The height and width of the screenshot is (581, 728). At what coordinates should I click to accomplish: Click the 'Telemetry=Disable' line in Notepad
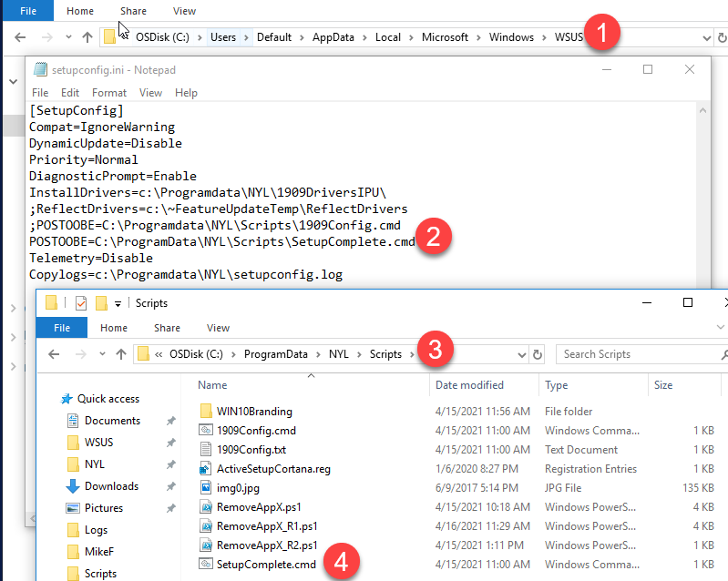click(91, 258)
